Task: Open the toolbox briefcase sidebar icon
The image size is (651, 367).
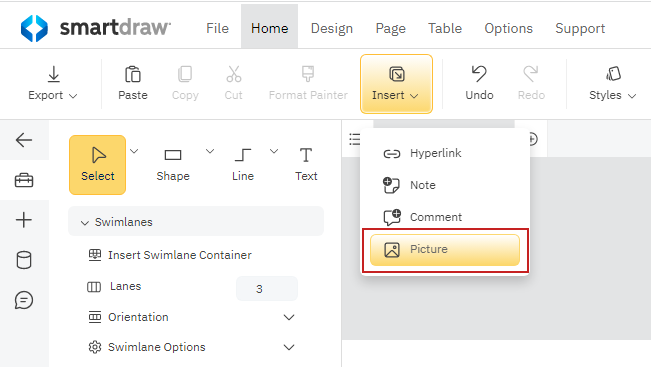Action: click(x=24, y=180)
